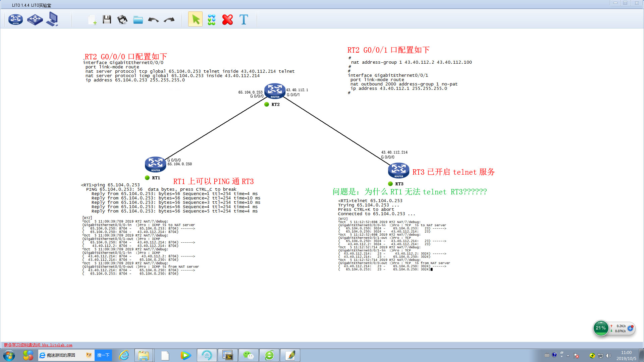The image size is (644, 362).
Task: Click the Save As multi-disk icon
Action: [122, 19]
